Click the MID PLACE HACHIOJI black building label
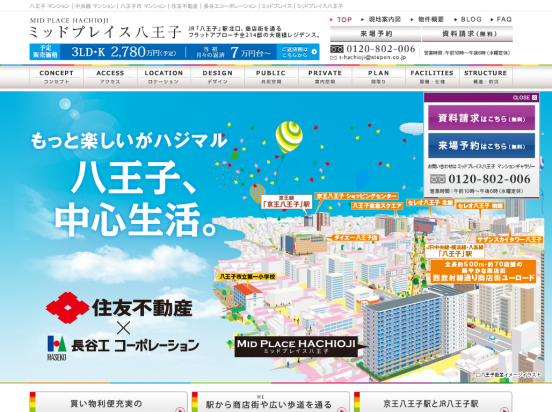The width and height of the screenshot is (552, 412). coord(296,346)
